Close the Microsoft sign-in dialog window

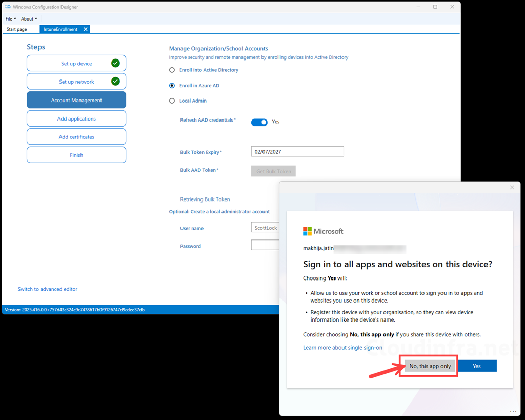click(512, 188)
